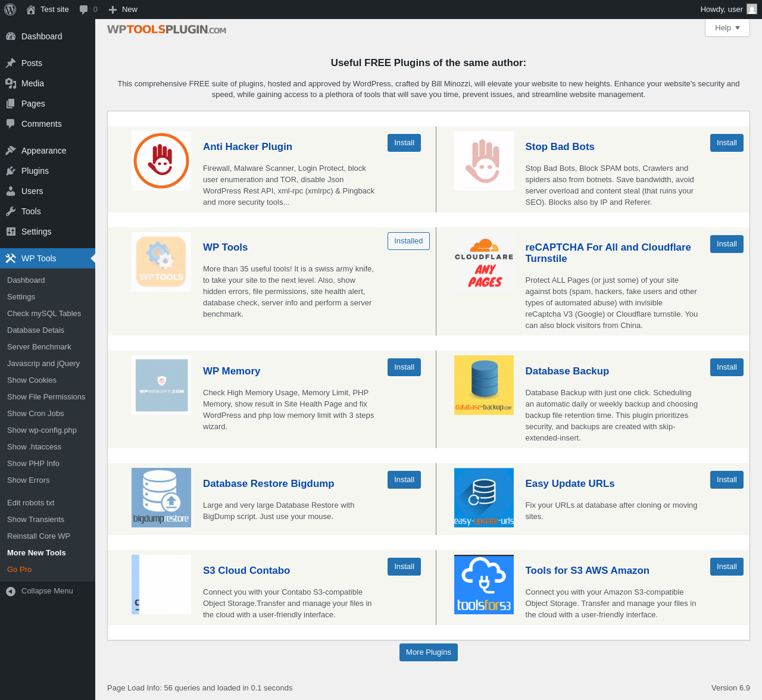This screenshot has width=762, height=700.
Task: Expand the Help dropdown tab
Action: (x=727, y=28)
